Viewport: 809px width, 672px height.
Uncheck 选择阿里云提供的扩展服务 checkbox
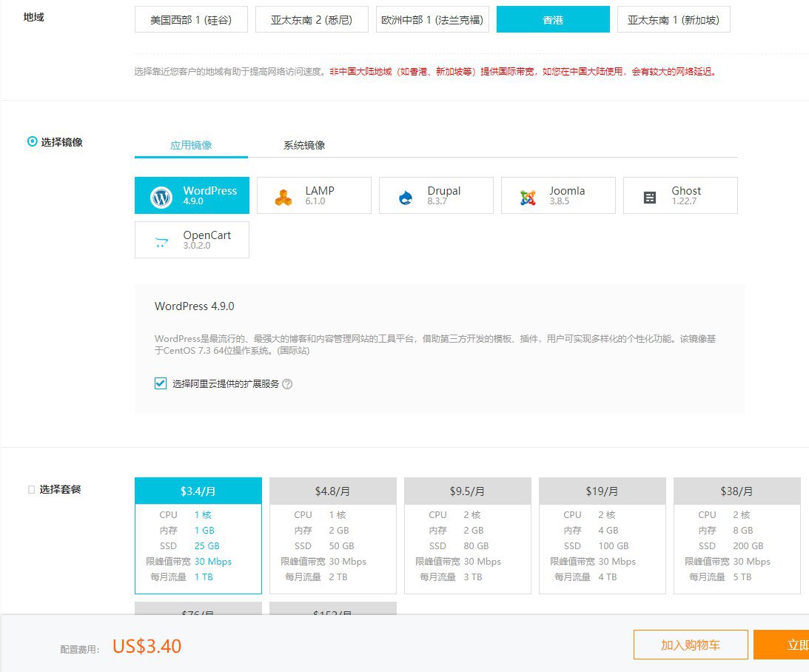click(161, 383)
